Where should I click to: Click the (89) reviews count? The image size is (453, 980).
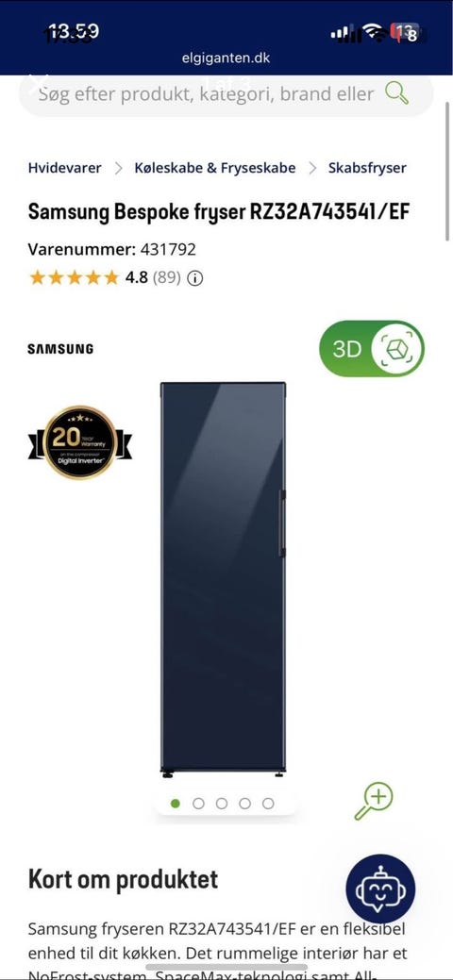pos(167,277)
